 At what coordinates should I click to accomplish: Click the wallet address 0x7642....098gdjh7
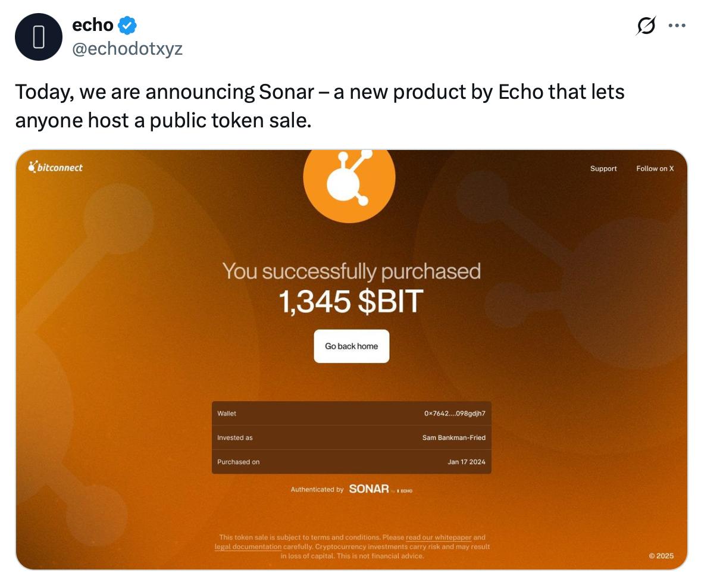455,413
